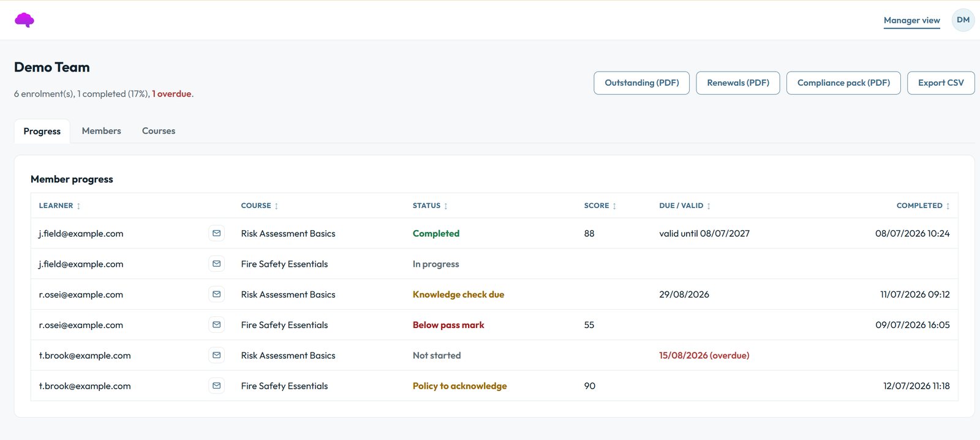Open the Courses tab

point(159,131)
